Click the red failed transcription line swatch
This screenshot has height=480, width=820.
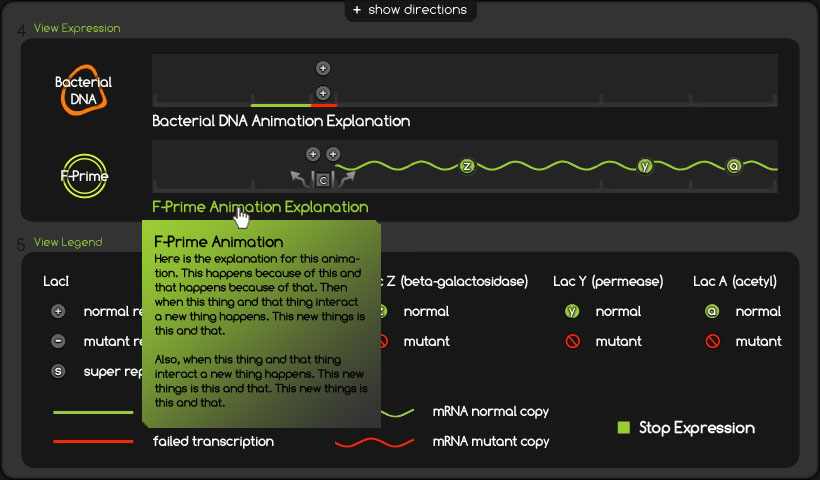point(93,441)
